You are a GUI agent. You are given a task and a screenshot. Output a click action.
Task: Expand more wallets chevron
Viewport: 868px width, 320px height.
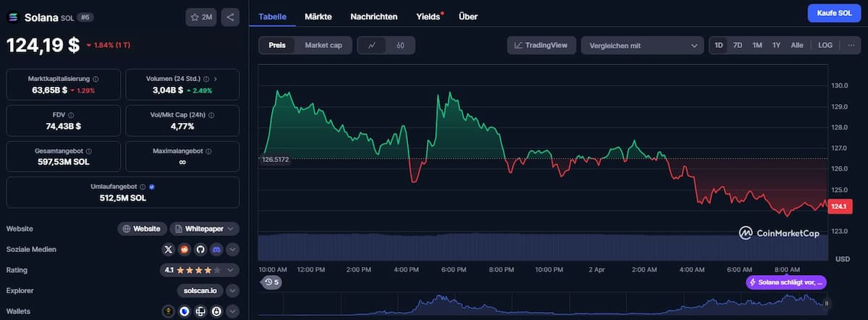tap(233, 311)
